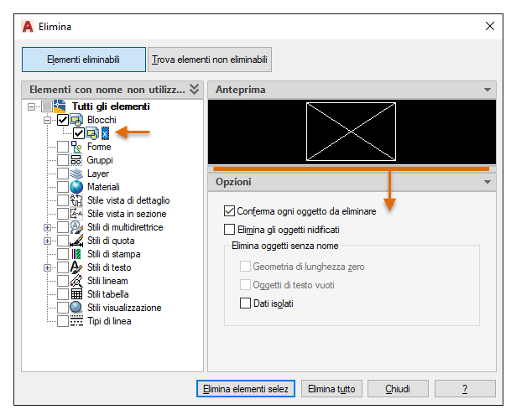Click the Forme shapes icon
This screenshot has height=420, width=511.
point(76,147)
